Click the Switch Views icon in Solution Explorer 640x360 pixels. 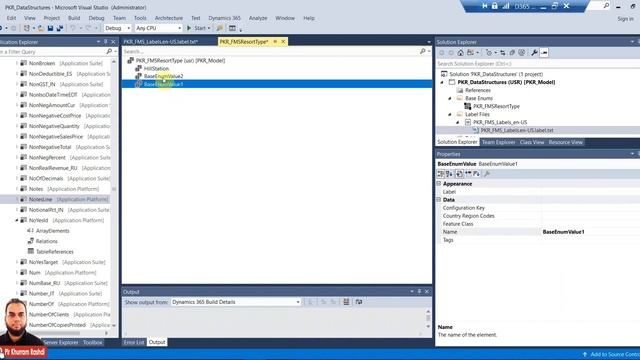point(471,53)
